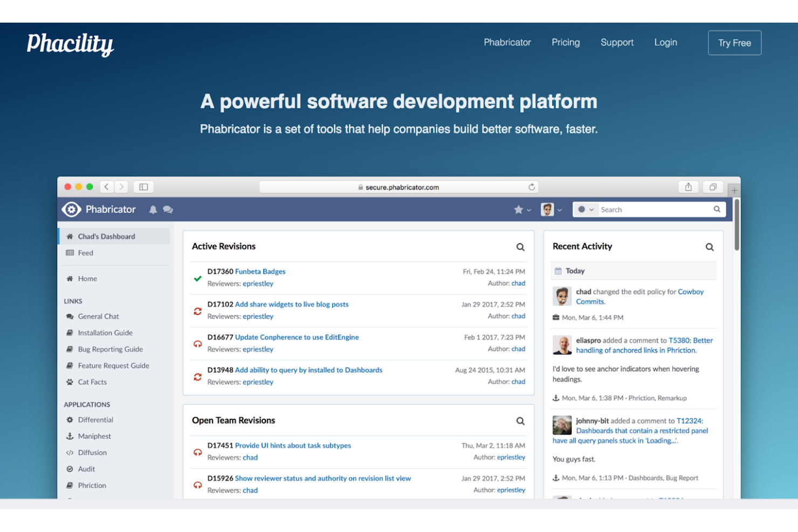The image size is (798, 532).
Task: Click the red status icon next to D16677
Action: [x=197, y=343]
